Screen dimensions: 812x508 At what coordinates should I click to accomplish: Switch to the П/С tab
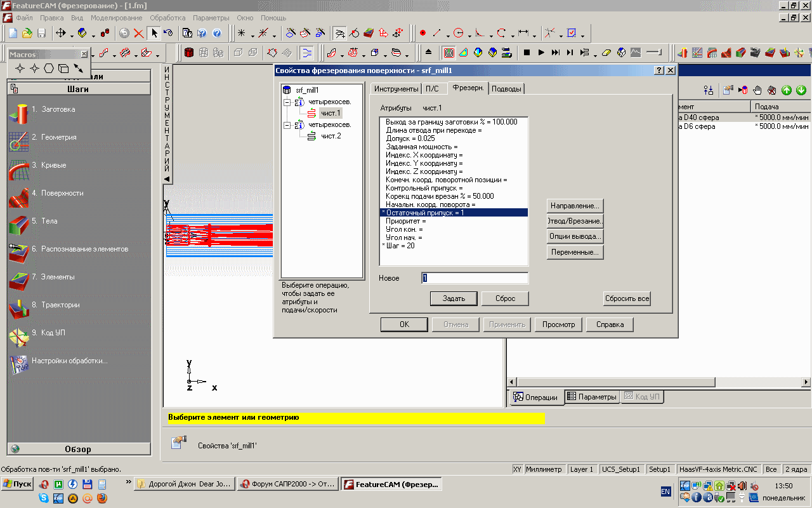click(432, 89)
